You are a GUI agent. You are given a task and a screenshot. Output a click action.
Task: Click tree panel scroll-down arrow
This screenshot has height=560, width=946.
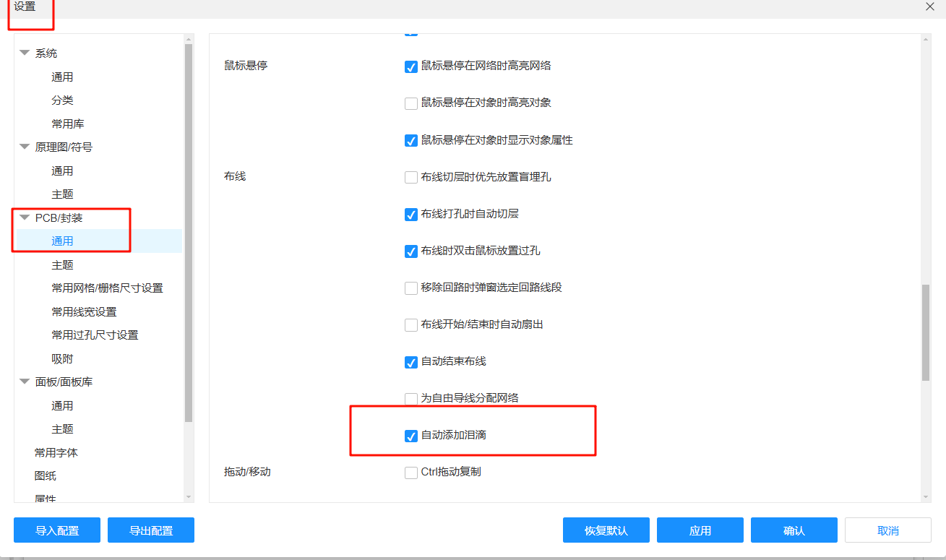point(189,497)
